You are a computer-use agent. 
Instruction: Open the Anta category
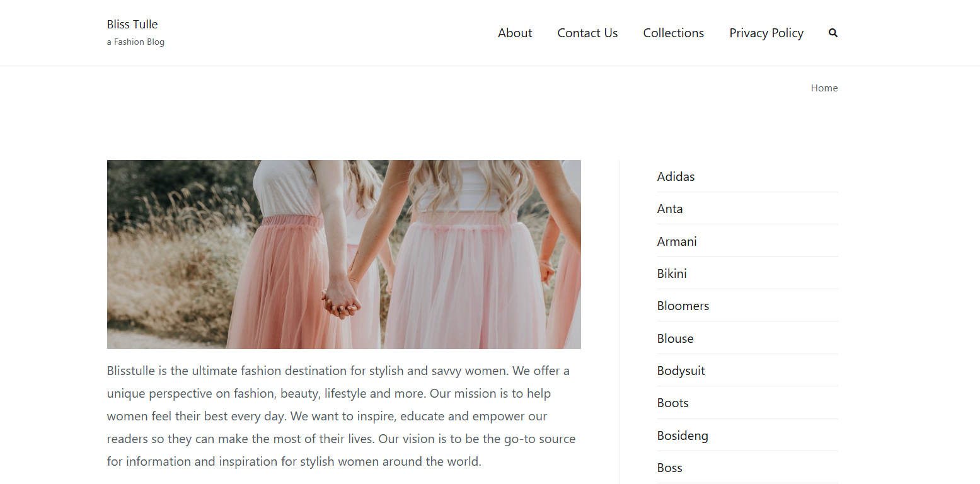click(669, 209)
